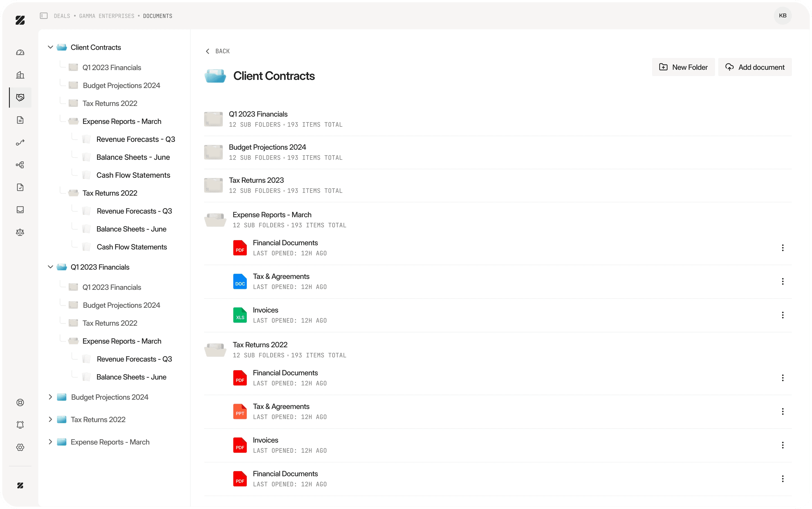Open the checked-document icon in sidebar
The height and width of the screenshot is (509, 812).
pyautogui.click(x=20, y=187)
